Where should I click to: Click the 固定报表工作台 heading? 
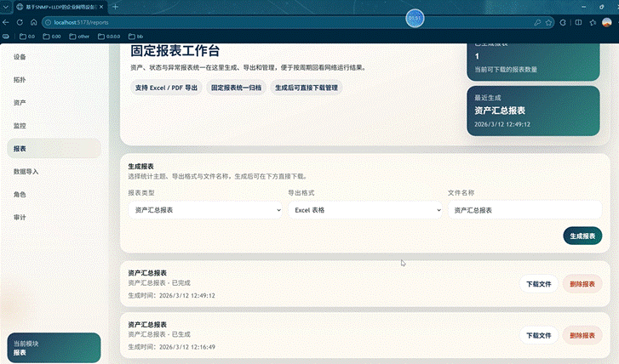point(175,50)
